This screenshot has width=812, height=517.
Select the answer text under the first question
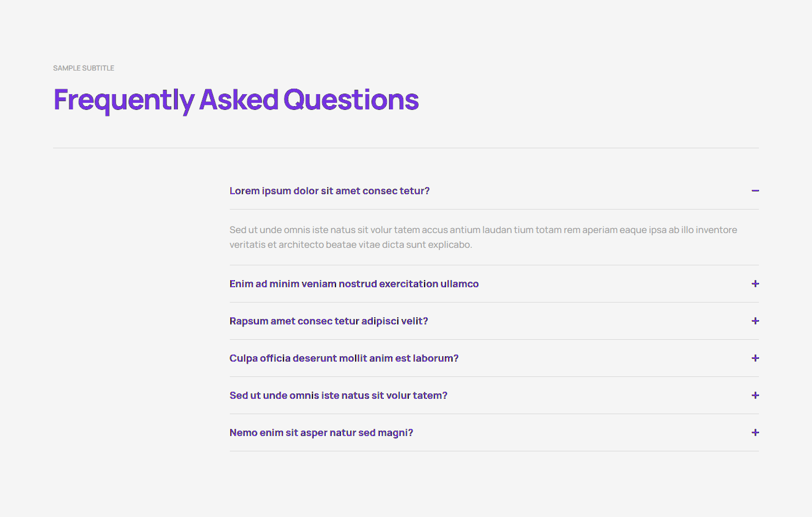click(x=483, y=237)
